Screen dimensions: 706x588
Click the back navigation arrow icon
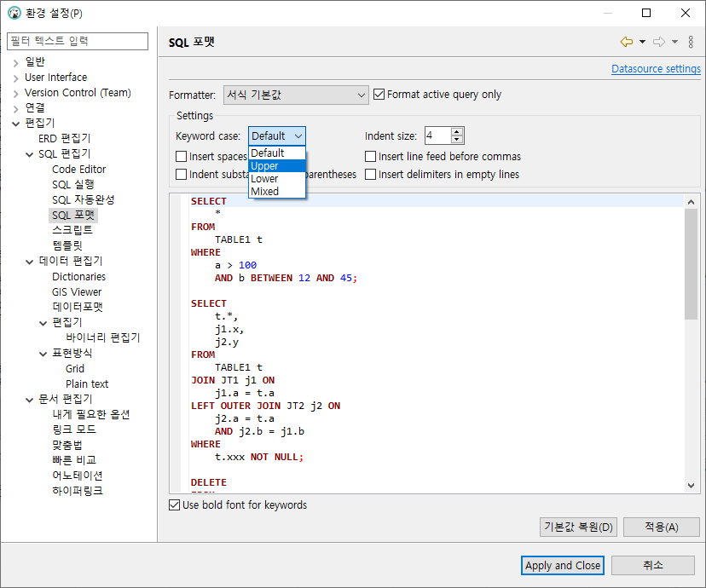coord(626,42)
